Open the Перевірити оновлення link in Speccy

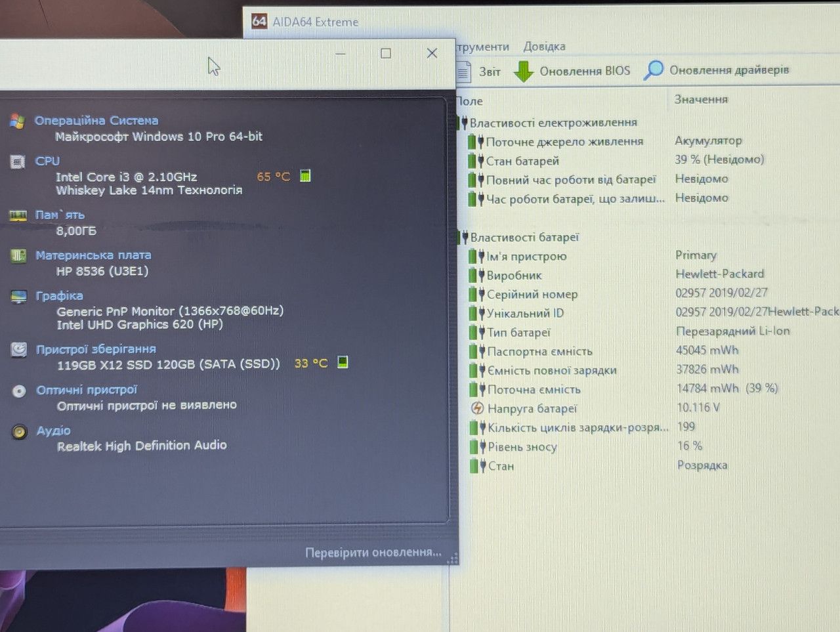(x=373, y=553)
